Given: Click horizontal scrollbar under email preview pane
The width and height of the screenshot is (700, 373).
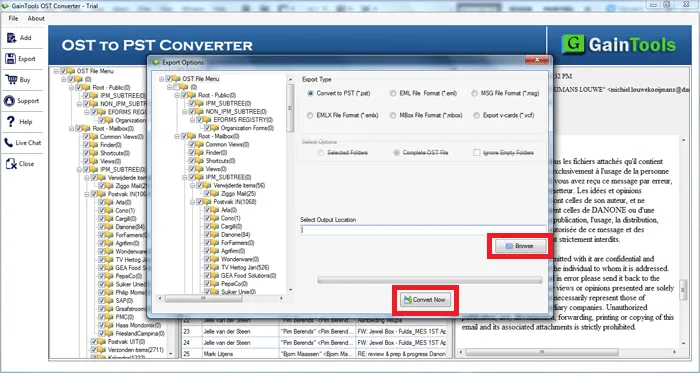Looking at the screenshot, I should (567, 352).
